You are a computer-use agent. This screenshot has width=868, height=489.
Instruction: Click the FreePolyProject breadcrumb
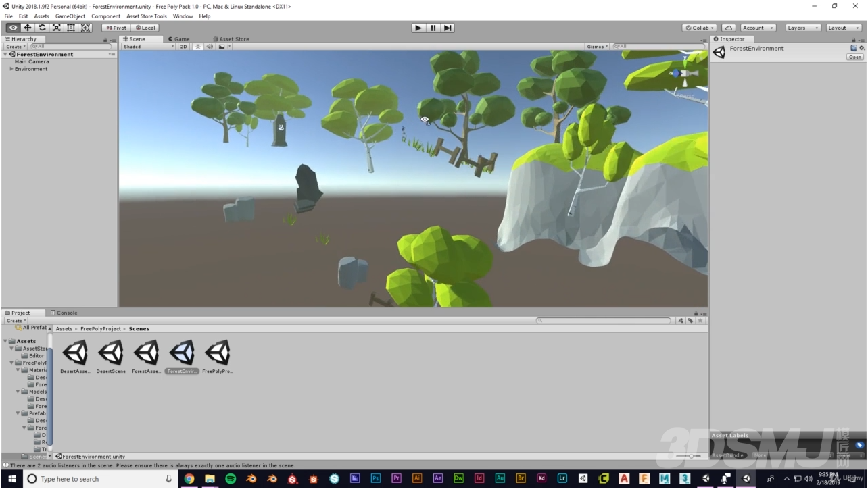(x=100, y=329)
